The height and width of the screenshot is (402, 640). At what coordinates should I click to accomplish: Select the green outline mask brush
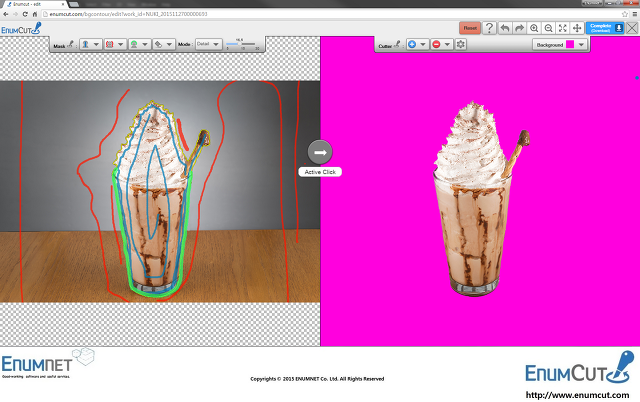[134, 44]
